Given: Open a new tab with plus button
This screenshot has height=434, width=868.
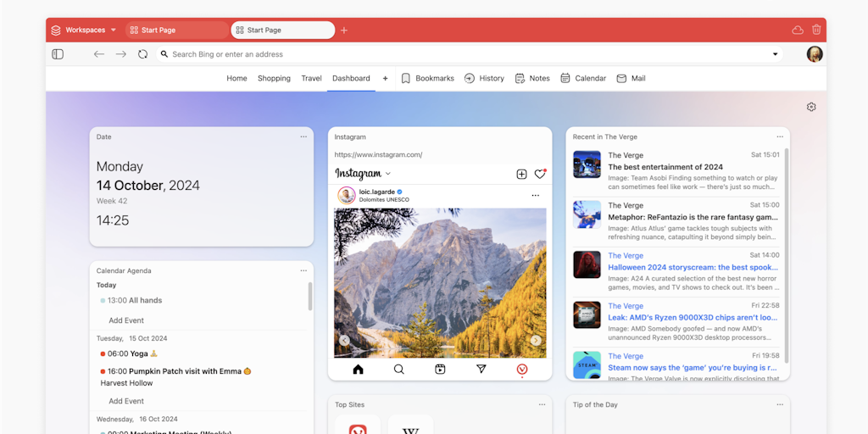Looking at the screenshot, I should 344,31.
